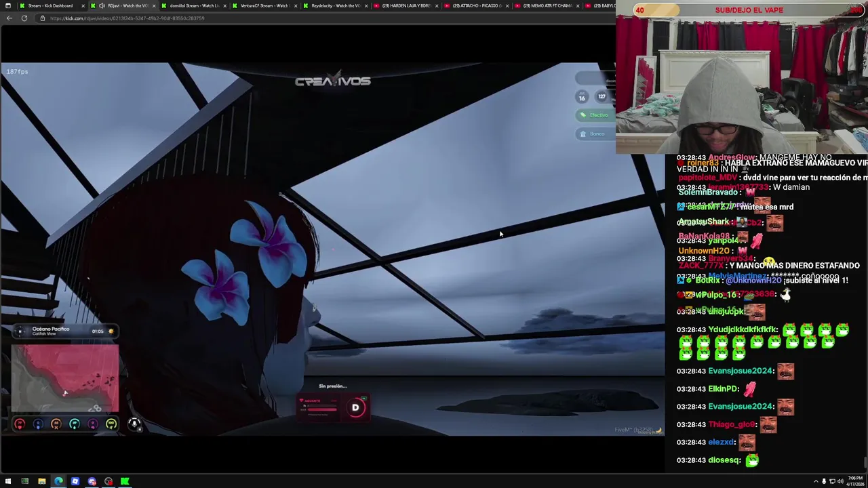Reload the page with the refresh icon
The width and height of the screenshot is (868, 488).
[24, 18]
